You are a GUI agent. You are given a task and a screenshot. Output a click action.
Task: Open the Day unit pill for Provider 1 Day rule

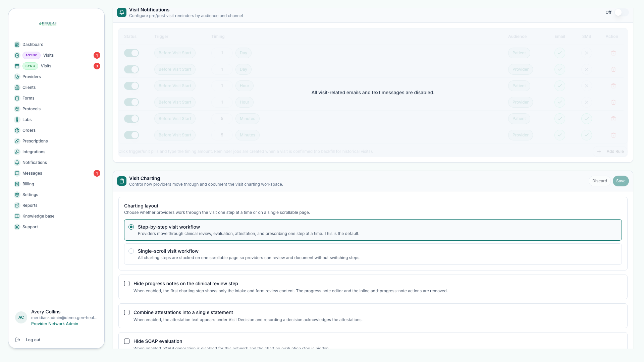coord(244,69)
